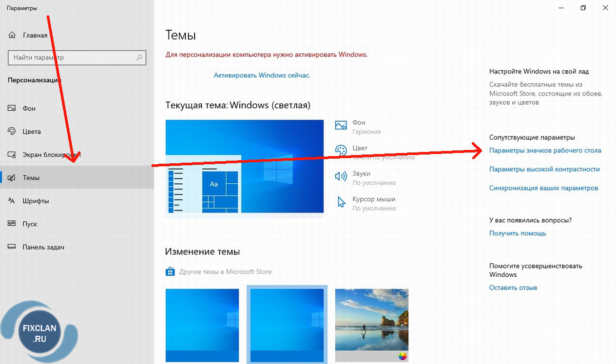Open Другие темы в Microsoft Store

coord(225,272)
